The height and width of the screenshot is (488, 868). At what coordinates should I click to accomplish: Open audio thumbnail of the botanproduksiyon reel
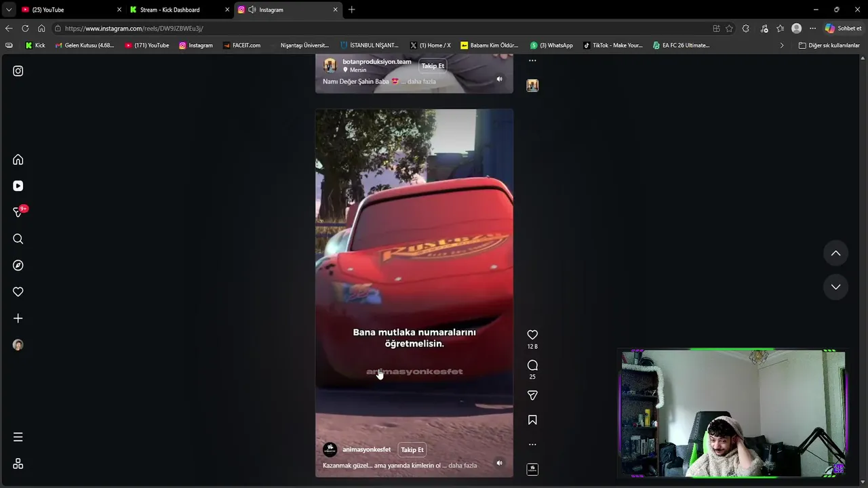532,85
